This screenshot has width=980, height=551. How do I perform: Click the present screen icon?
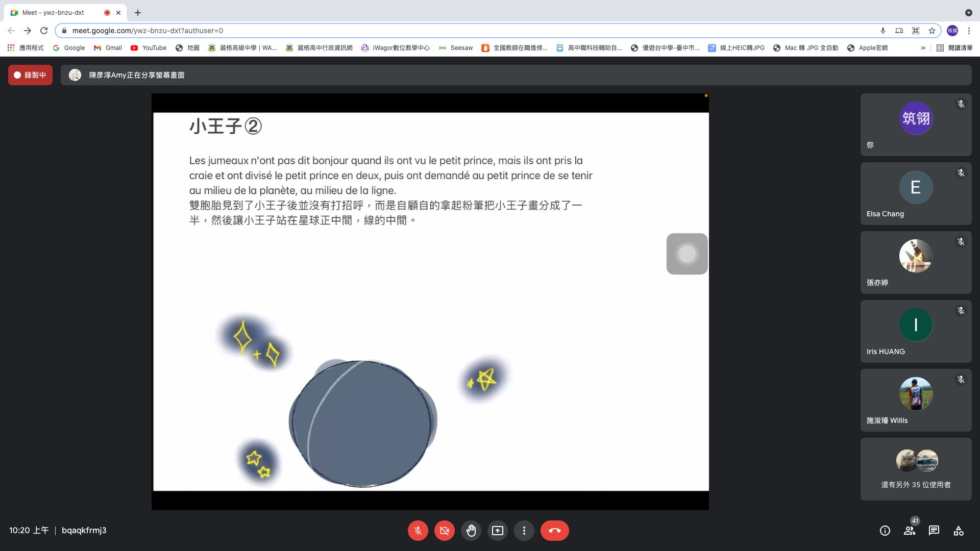(x=497, y=531)
